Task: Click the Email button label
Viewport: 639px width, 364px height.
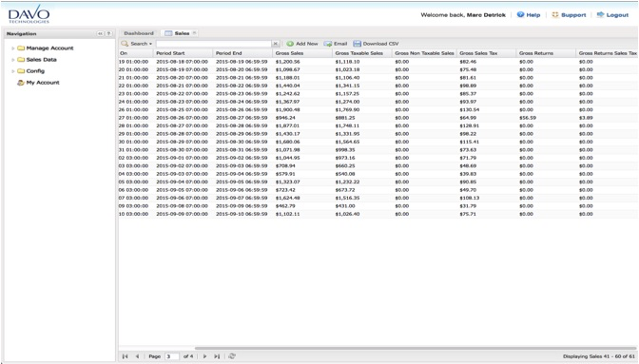Action: point(340,44)
